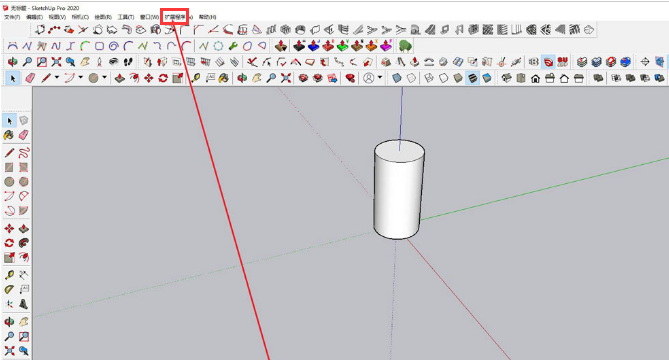Click the red ruby Extension Manager icon
The height and width of the screenshot is (360, 669).
(x=350, y=78)
